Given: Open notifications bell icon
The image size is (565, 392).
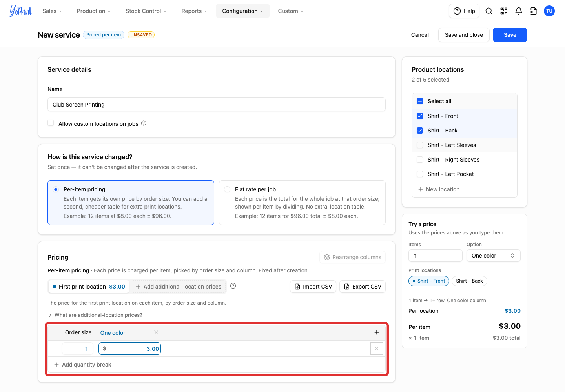Looking at the screenshot, I should click(519, 11).
